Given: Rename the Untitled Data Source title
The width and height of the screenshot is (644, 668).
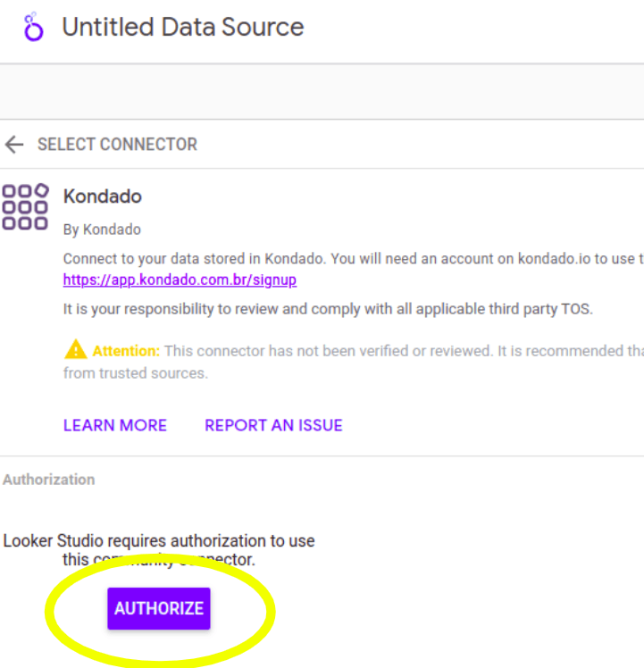Looking at the screenshot, I should tap(182, 27).
